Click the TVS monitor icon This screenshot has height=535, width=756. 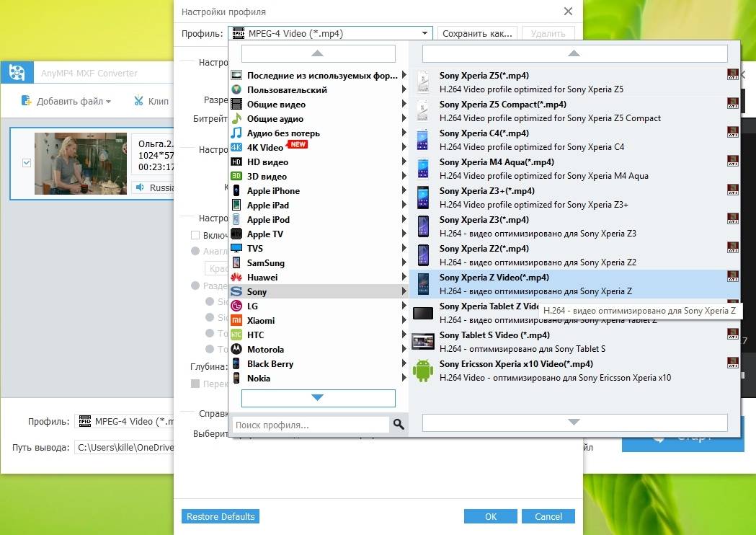[x=236, y=249]
